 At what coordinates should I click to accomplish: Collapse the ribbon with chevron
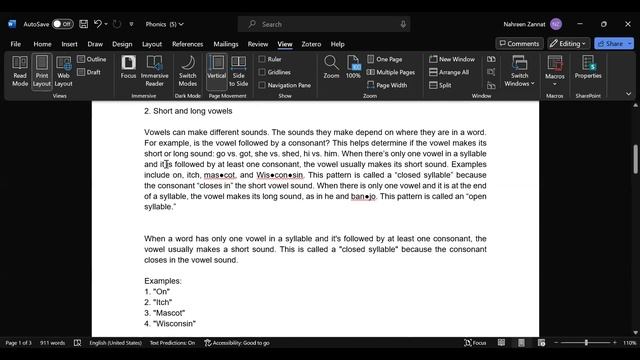tap(629, 94)
